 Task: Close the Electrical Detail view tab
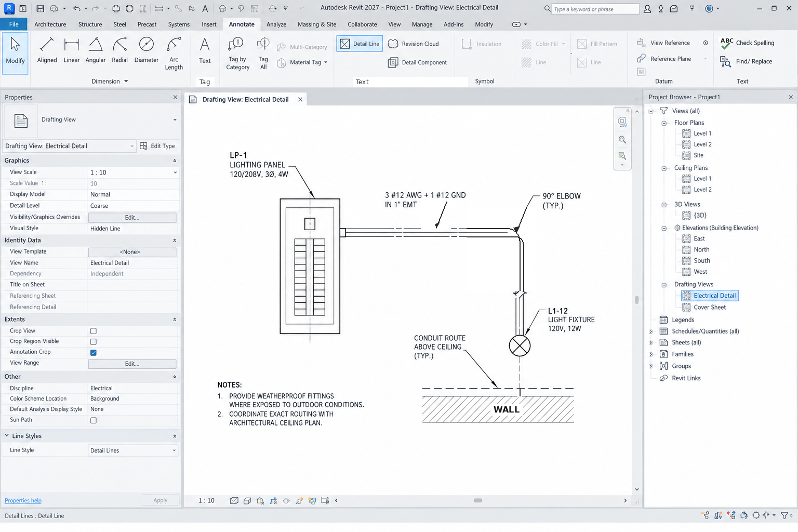click(x=300, y=99)
